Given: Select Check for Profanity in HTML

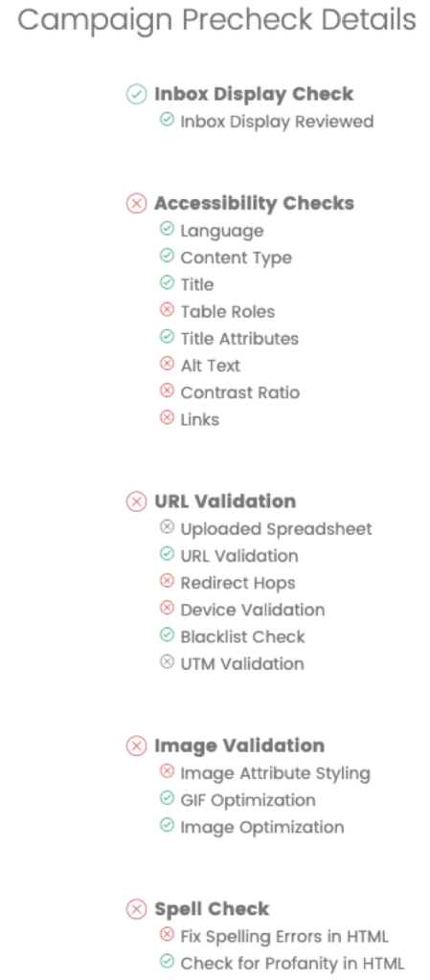Looking at the screenshot, I should (292, 964).
